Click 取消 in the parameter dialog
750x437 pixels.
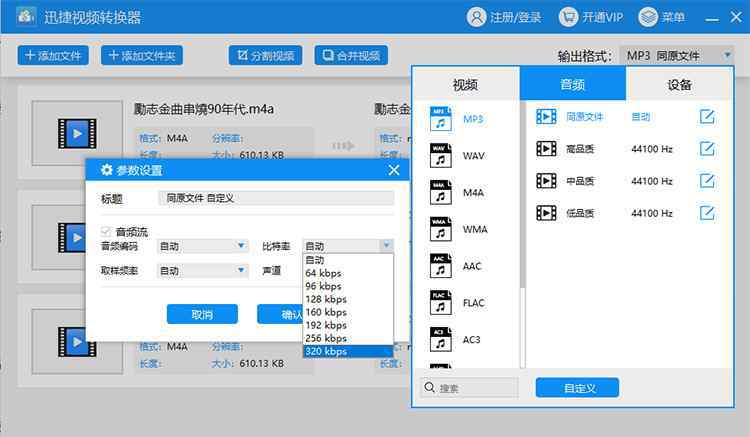(x=202, y=314)
